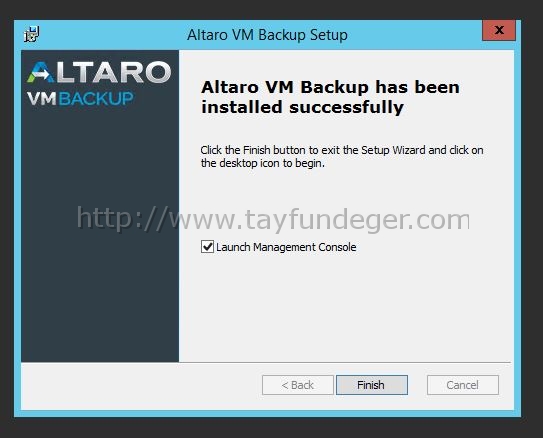
Task: Click the greyed-out Cancel button
Action: [463, 385]
